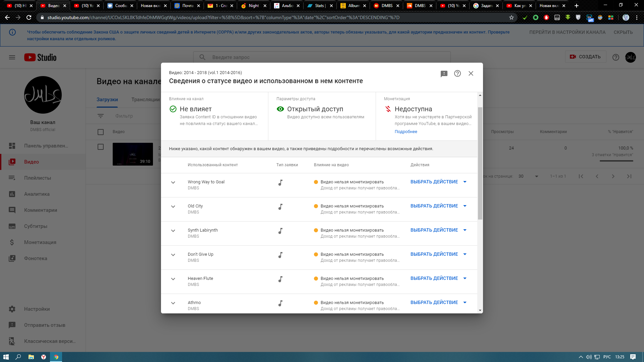Toggle the select-all videos checkbox

101,132
